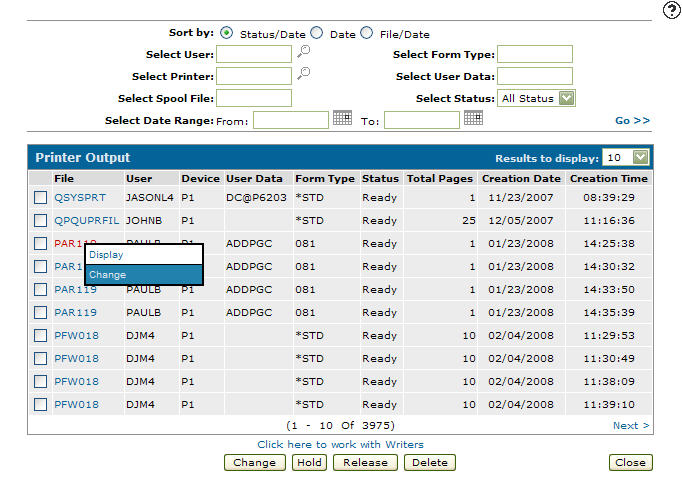Check the box for QPQUPRFIL file row
The height and width of the screenshot is (483, 682).
41,220
